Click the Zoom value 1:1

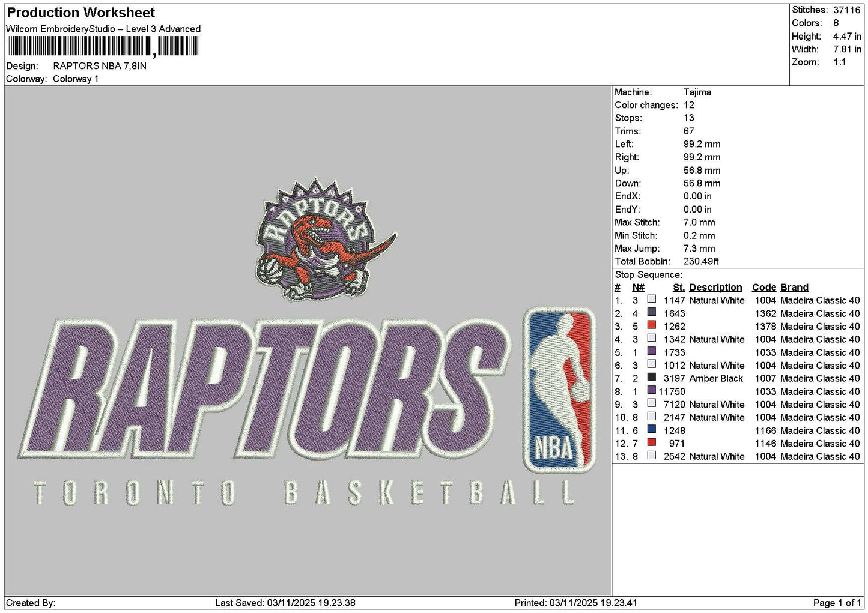click(x=840, y=62)
